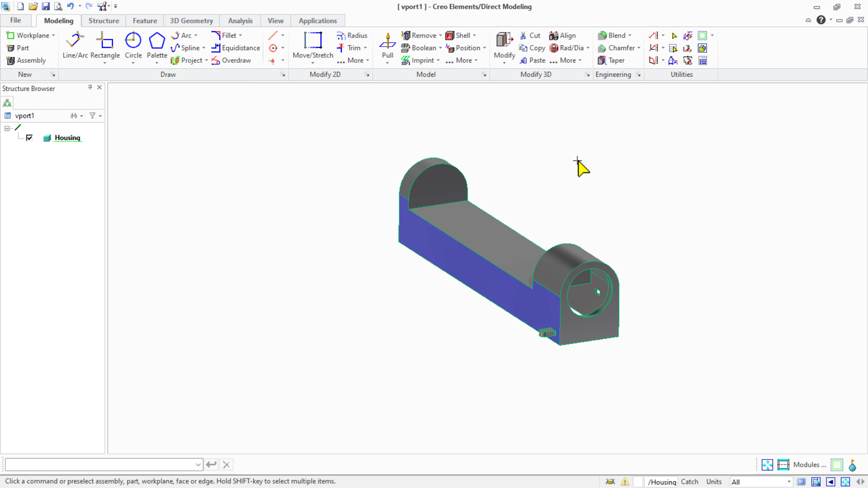Select the Housing part in the tree
This screenshot has height=488, width=868.
pos(67,138)
